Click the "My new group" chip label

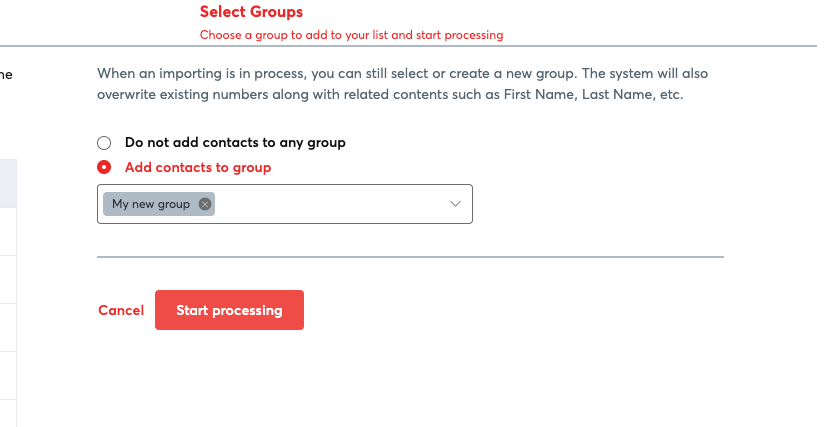[x=151, y=204]
